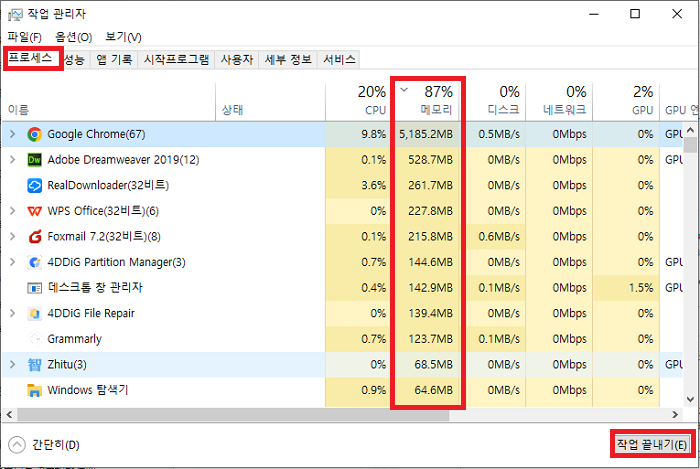The width and height of the screenshot is (700, 469).
Task: Click the memory column sort arrow
Action: pos(404,90)
